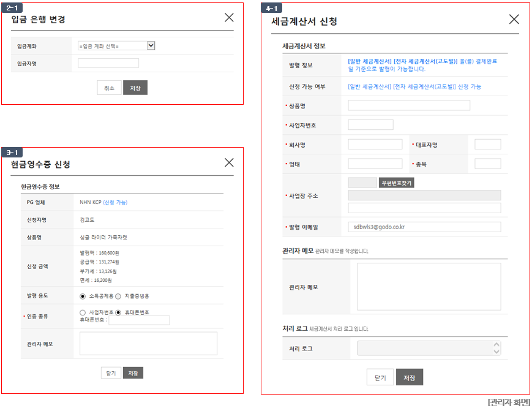The image size is (532, 408).
Task: Click the 대표자명 input field
Action: (487, 144)
